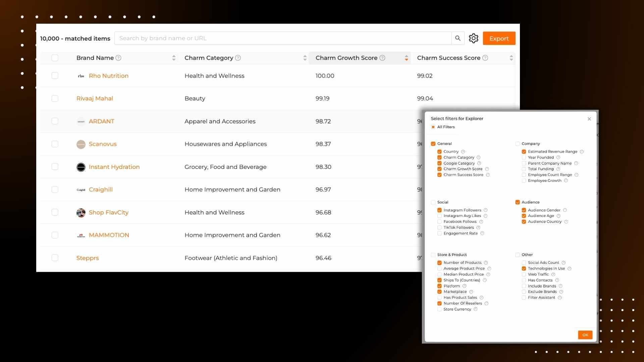The width and height of the screenshot is (644, 362).
Task: Click the Charm Growth Score value 98.72
Action: 323,121
